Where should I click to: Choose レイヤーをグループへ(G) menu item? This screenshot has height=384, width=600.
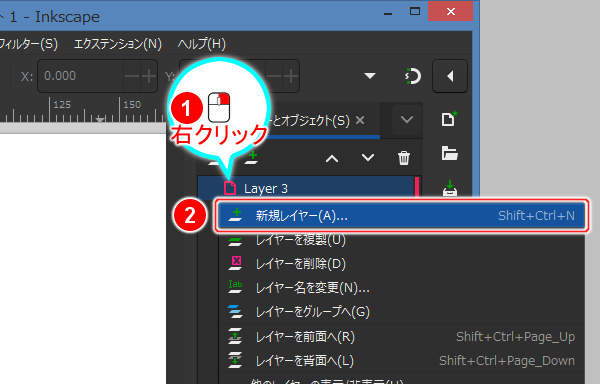pyautogui.click(x=402, y=312)
